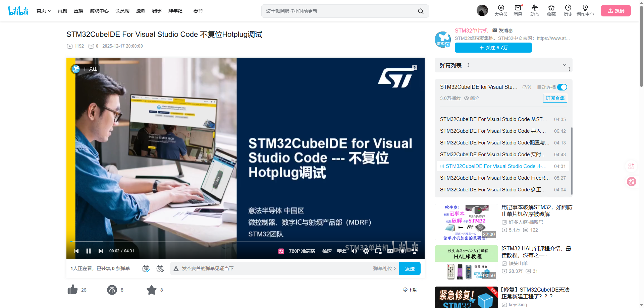Enable picture-in-picture mode
The height and width of the screenshot is (308, 644).
point(378,251)
